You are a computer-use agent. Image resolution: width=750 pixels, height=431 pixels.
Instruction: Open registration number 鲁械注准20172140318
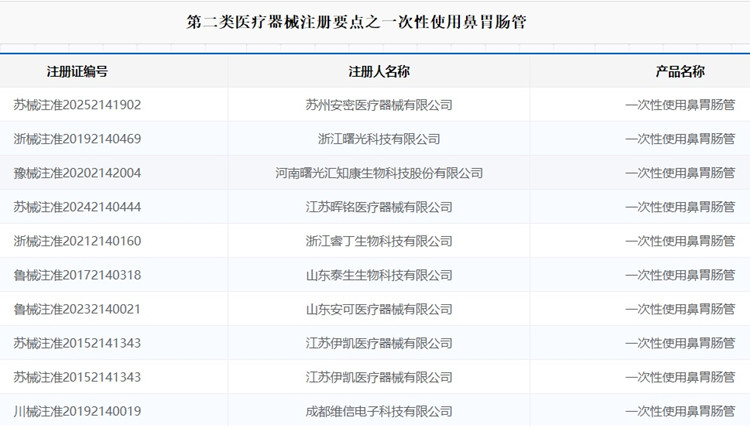(x=77, y=275)
